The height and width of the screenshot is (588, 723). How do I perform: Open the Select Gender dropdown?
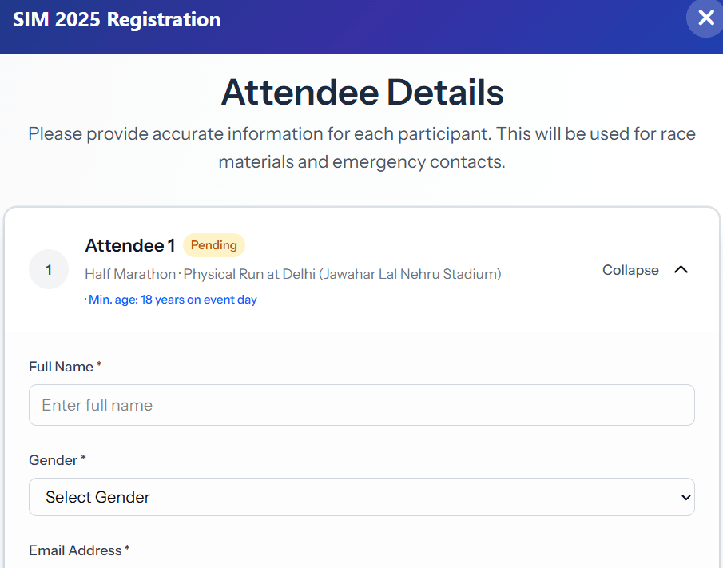pyautogui.click(x=361, y=497)
